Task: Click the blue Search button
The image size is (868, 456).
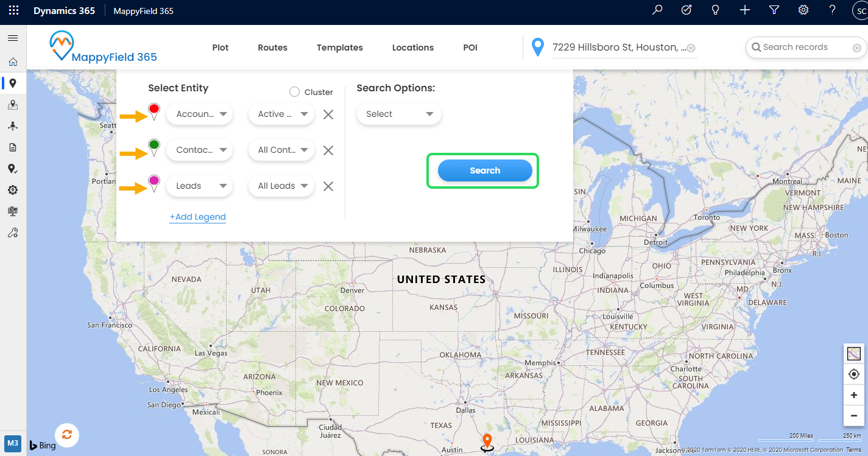Action: click(485, 170)
